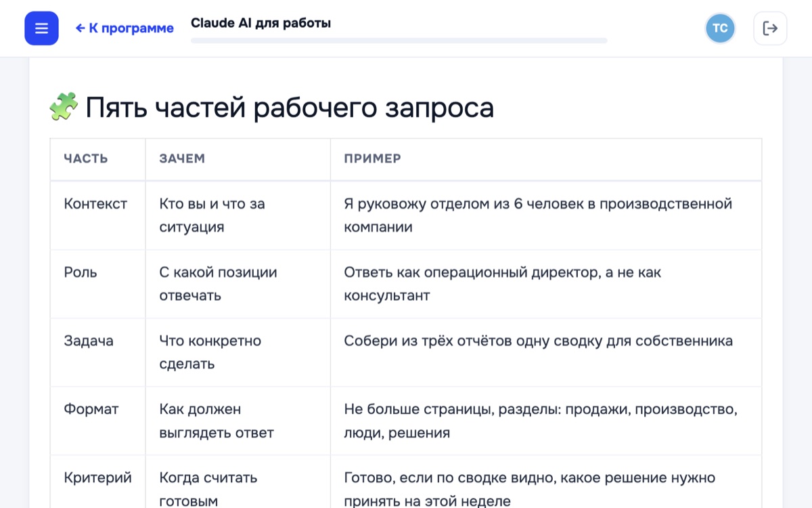
Task: Click the «Ответь как операционный директор» example
Action: click(x=546, y=284)
